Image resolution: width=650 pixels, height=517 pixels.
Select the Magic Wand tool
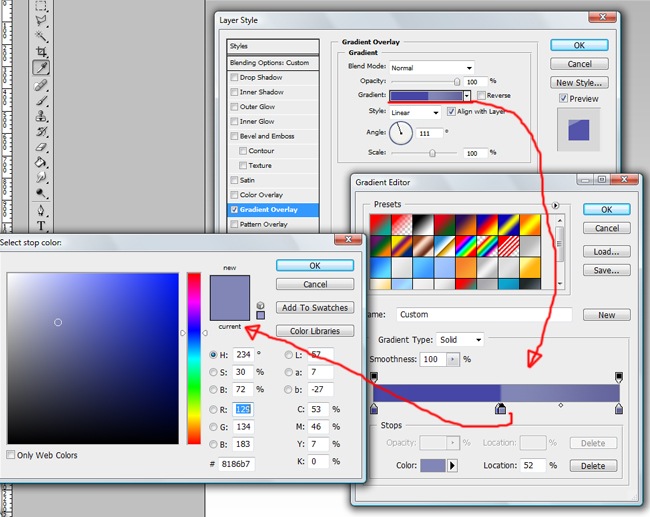(42, 36)
